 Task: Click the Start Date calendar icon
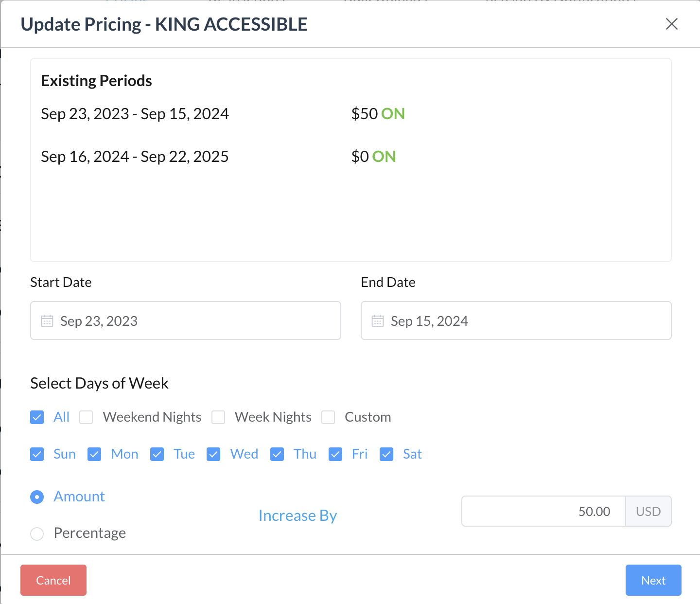[x=47, y=321]
